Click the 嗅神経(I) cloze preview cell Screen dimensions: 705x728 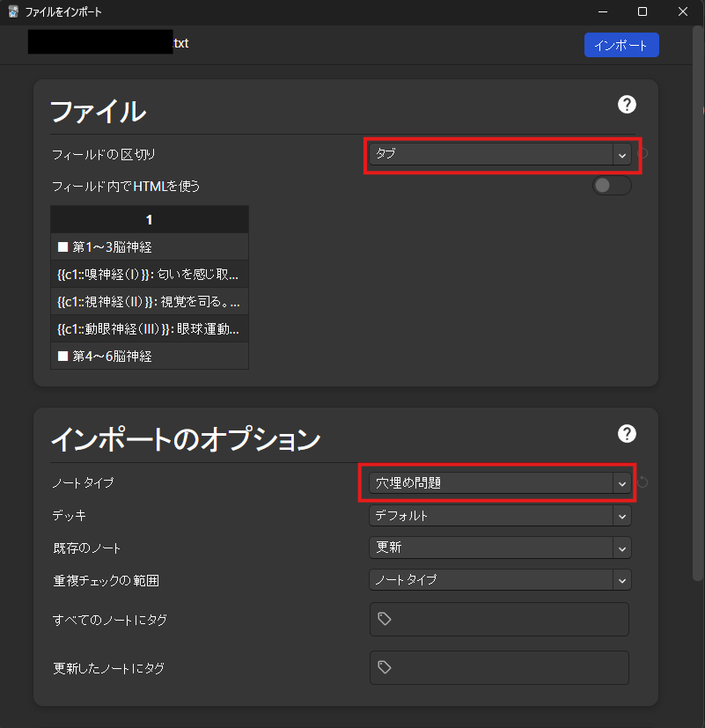(x=149, y=274)
